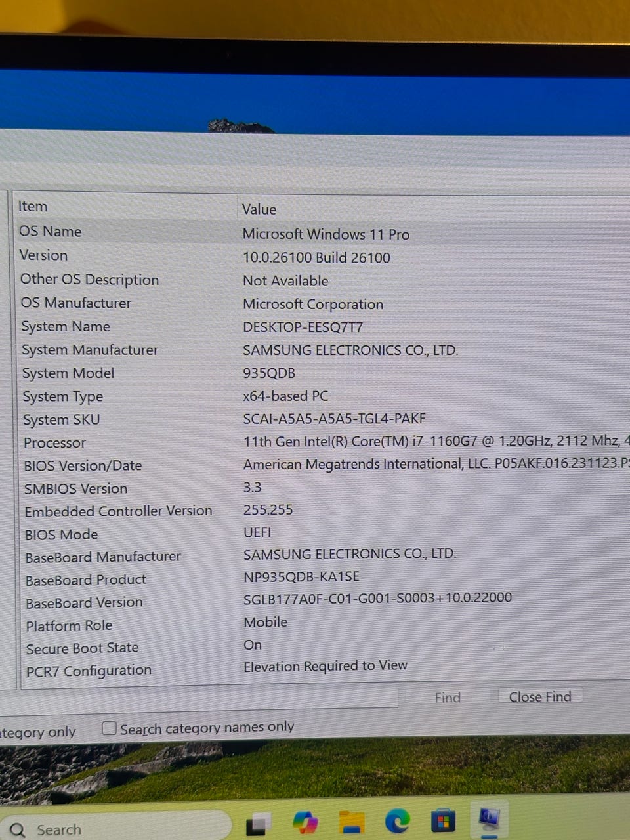
Task: Select the OS Name row
Action: [x=323, y=232]
